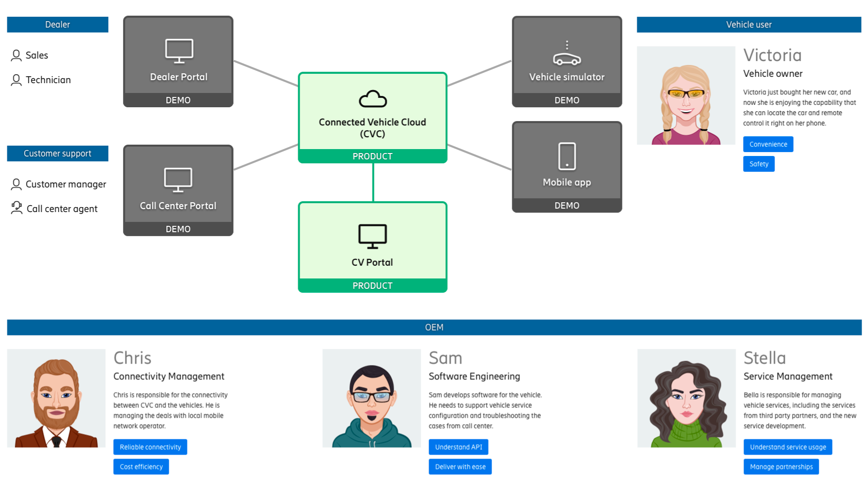
Task: Click the Deliver with ease button
Action: (460, 466)
